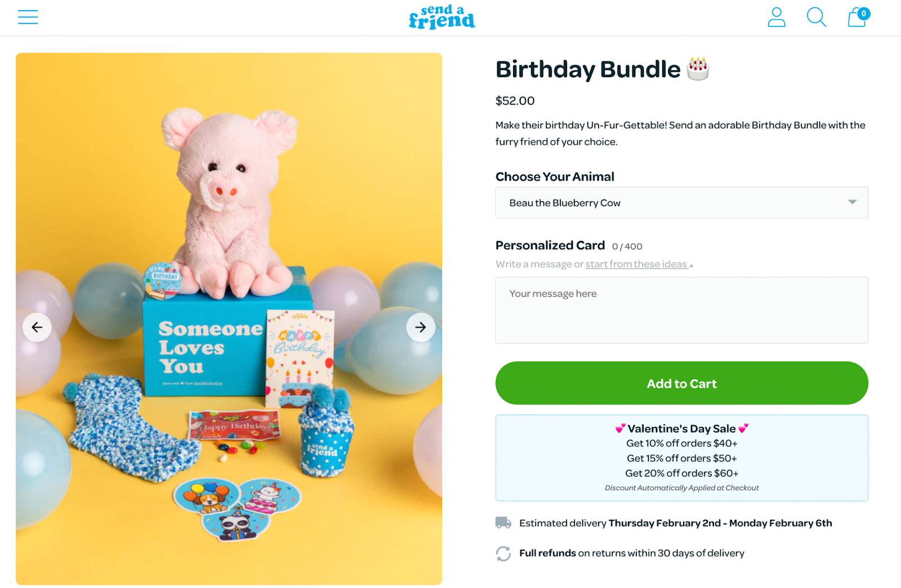Click the 'start from these ideas' link
The height and width of the screenshot is (588, 901).
(x=636, y=264)
